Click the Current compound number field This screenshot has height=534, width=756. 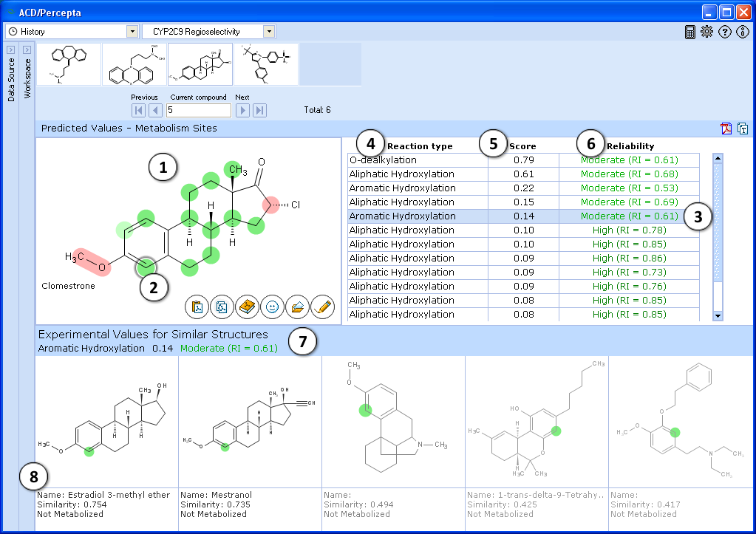(198, 111)
